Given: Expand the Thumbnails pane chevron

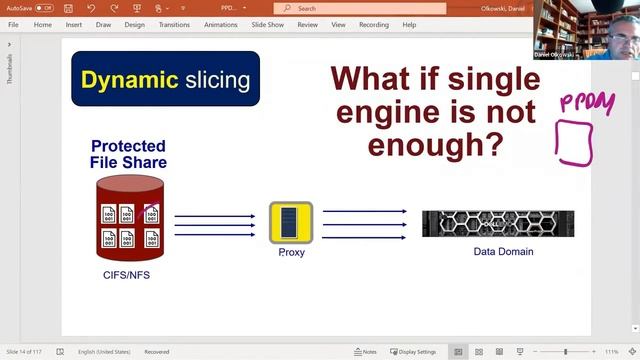Looking at the screenshot, I should pos(9,44).
